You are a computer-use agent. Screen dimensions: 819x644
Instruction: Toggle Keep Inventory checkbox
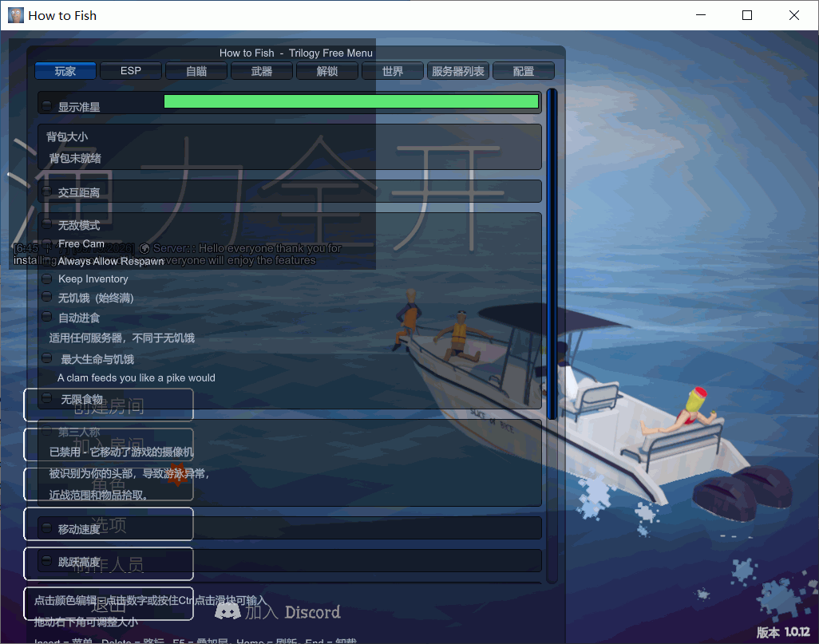[47, 279]
